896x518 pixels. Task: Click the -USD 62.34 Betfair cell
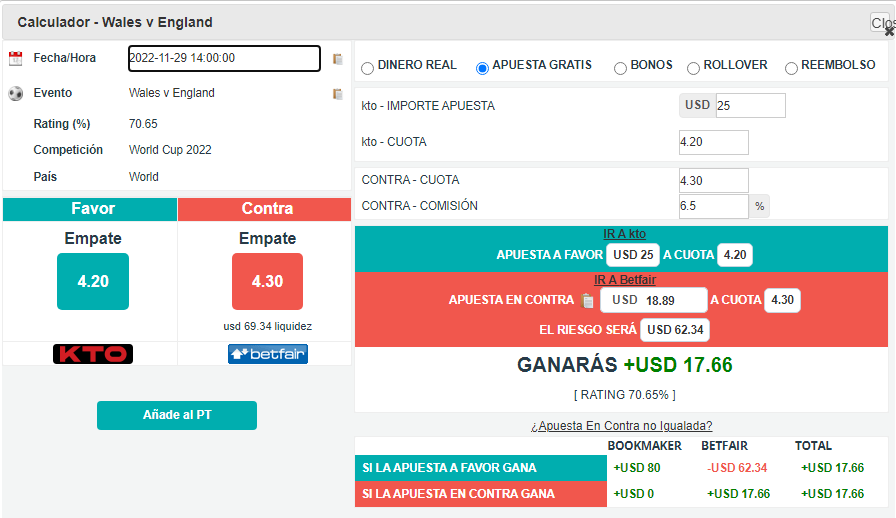click(x=737, y=468)
